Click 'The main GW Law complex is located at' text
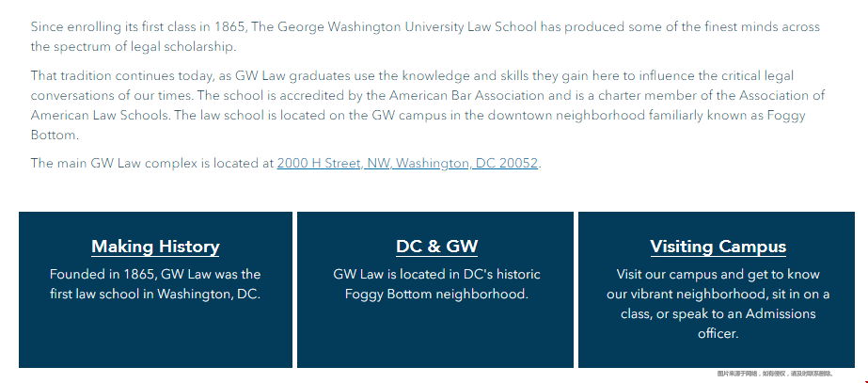 point(152,163)
